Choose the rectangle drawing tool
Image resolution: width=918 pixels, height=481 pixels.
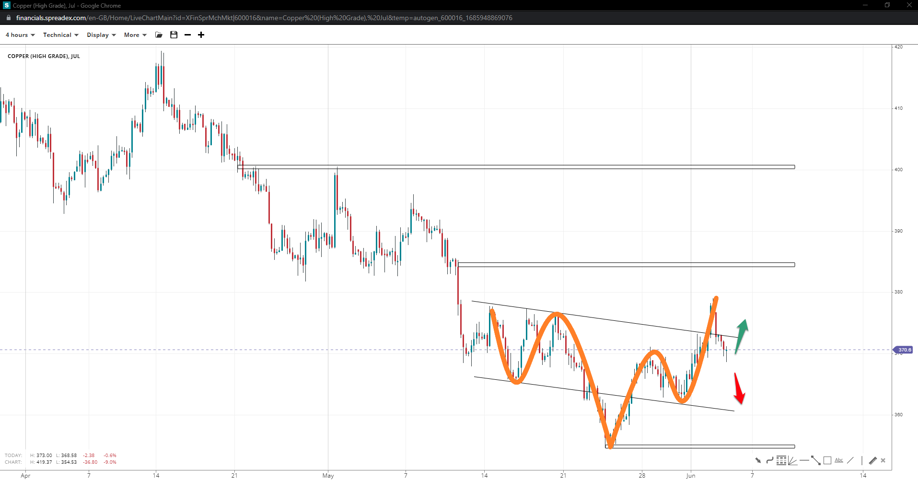click(x=827, y=461)
